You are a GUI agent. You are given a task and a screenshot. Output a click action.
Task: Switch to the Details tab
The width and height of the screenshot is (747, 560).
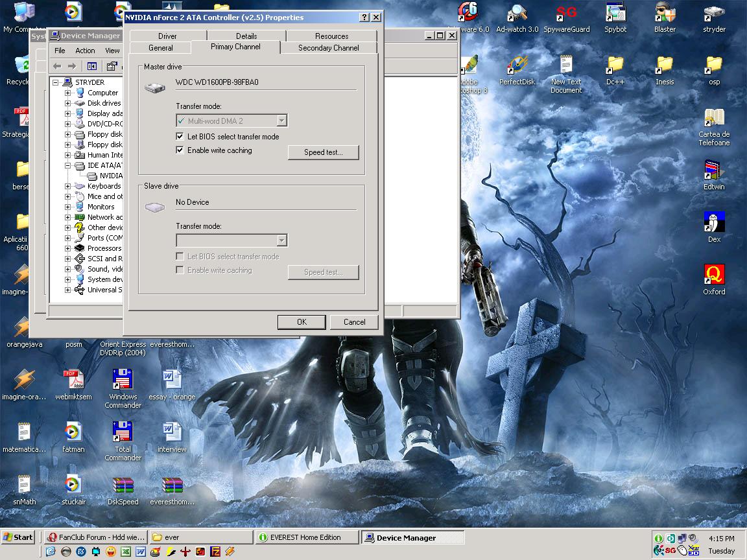[x=246, y=36]
